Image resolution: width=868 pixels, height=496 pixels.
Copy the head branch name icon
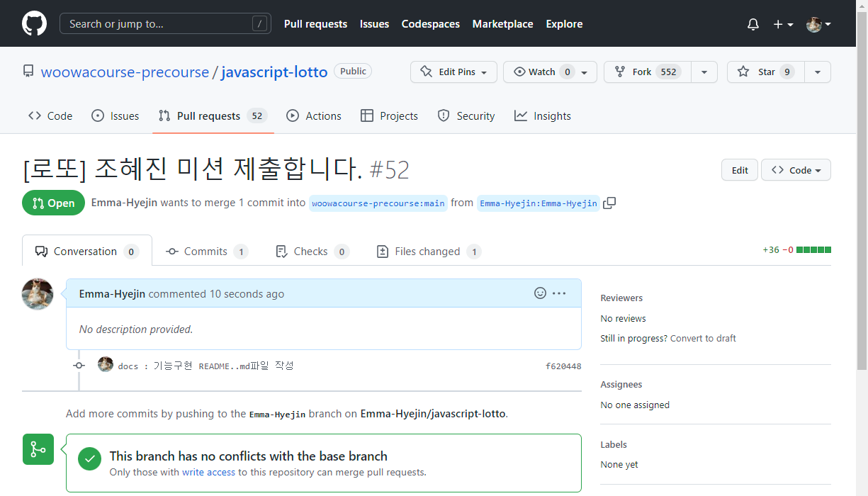point(609,203)
